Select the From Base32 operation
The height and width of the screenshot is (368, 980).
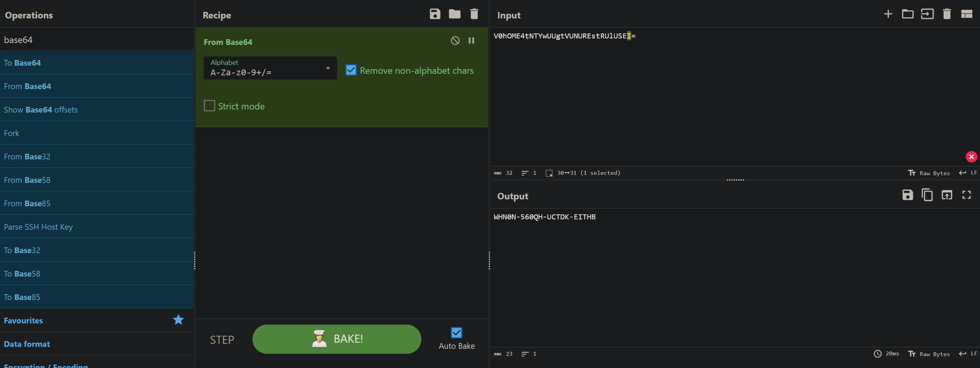pos(27,156)
